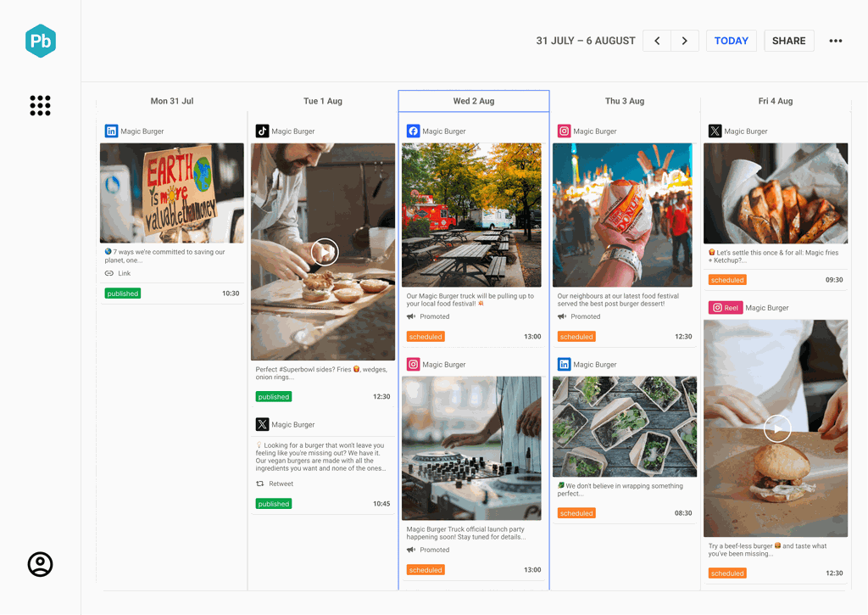Viewport: 868px width, 615px height.
Task: Open the user profile icon
Action: point(40,564)
